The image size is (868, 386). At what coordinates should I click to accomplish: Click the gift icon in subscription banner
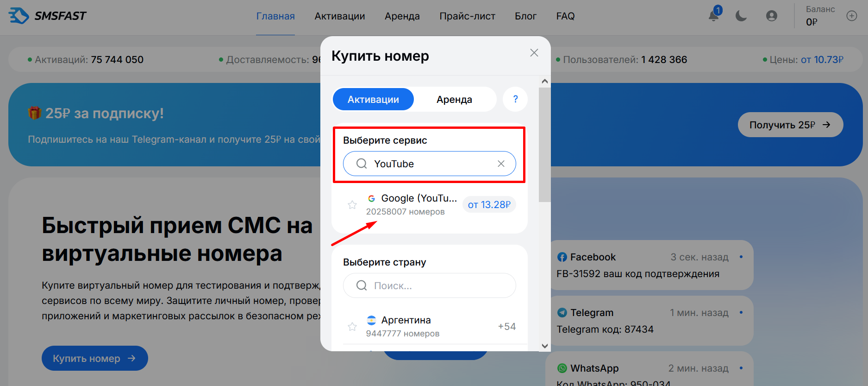click(x=34, y=113)
